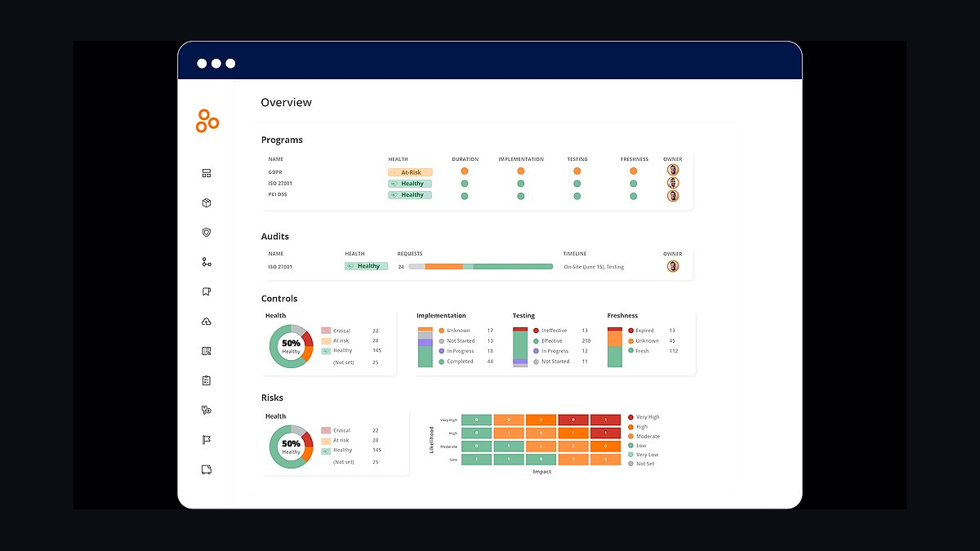
Task: Click the GDPR At-Risk health badge
Action: point(410,172)
